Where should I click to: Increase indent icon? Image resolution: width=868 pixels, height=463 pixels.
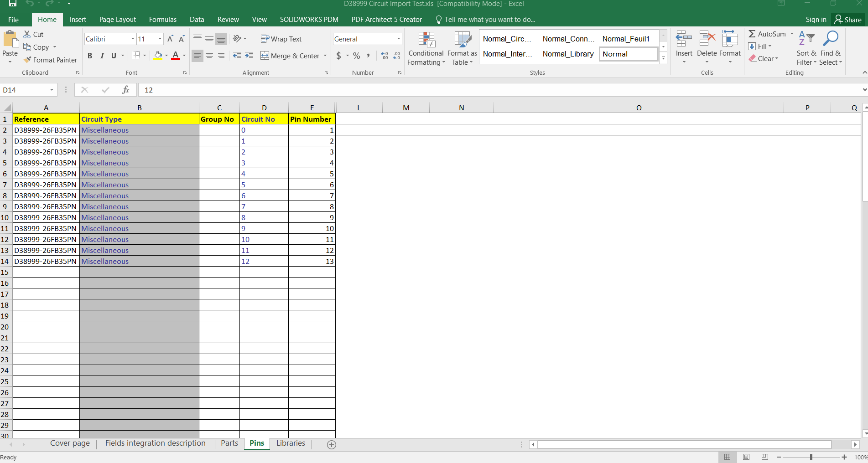[249, 56]
